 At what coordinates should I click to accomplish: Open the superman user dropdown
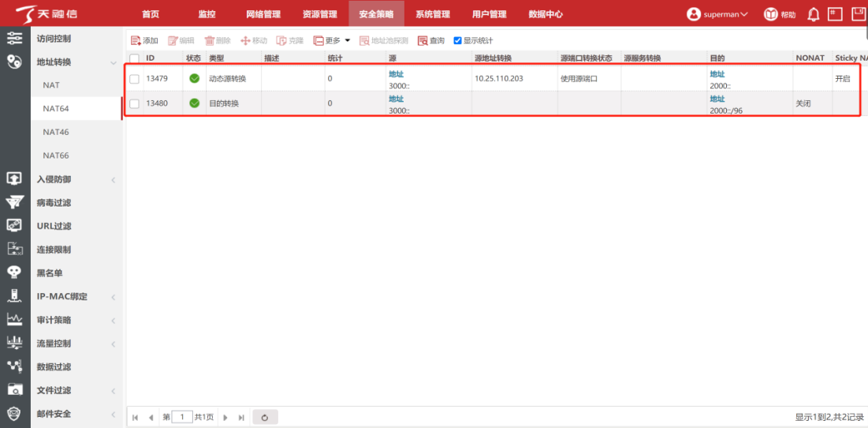[x=717, y=14]
